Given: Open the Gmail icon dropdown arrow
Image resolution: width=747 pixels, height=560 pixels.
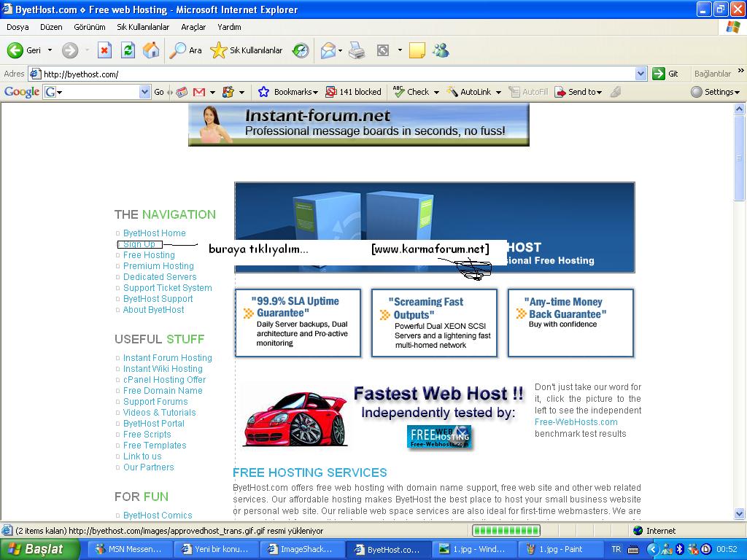Looking at the screenshot, I should pos(212,93).
